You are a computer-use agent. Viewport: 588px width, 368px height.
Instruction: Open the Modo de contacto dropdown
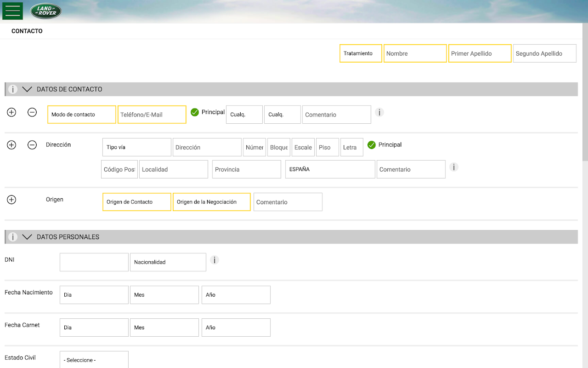tap(82, 115)
